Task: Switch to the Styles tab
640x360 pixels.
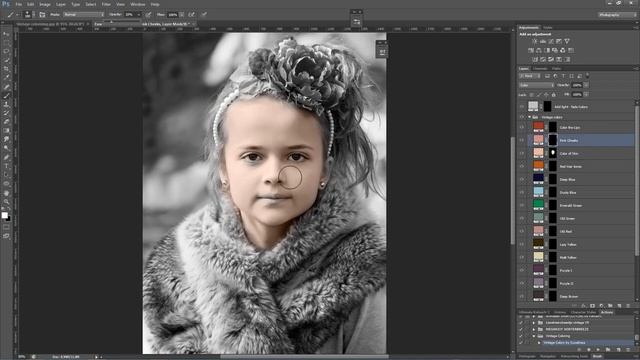Action: coord(548,28)
